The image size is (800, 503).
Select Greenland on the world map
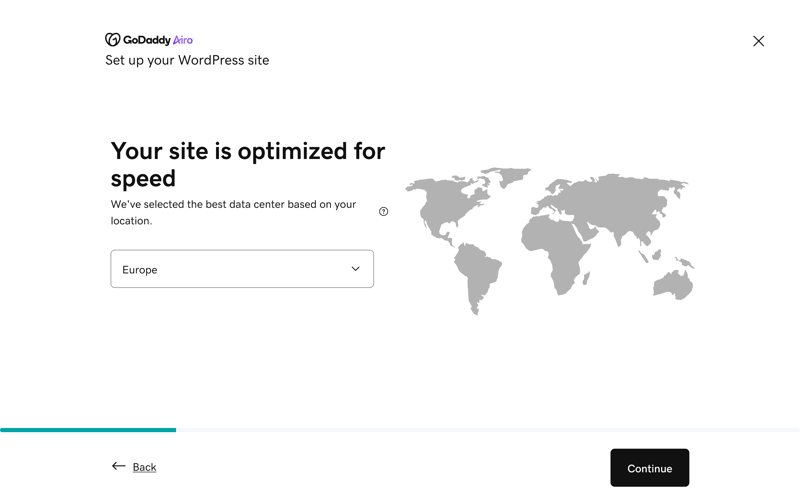tap(510, 176)
